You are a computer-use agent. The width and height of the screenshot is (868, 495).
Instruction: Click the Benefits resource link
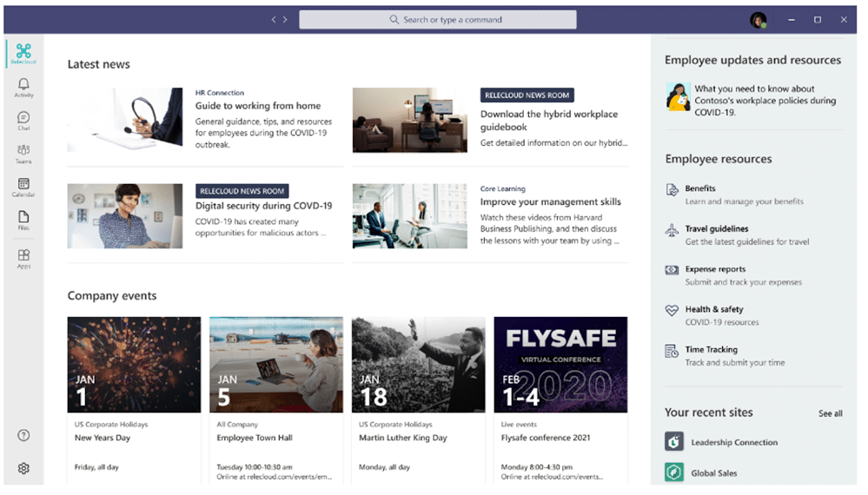pos(699,188)
